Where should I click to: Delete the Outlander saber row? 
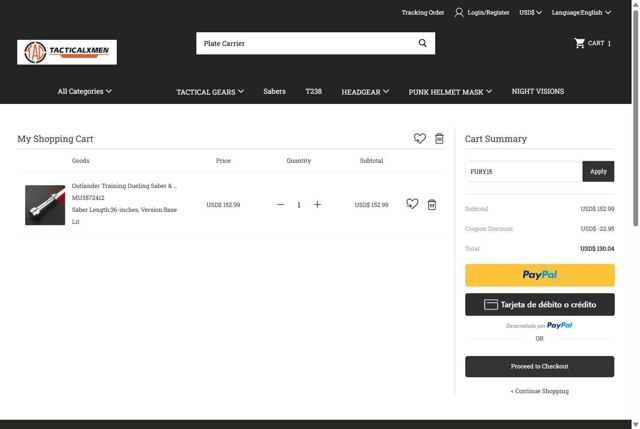click(x=432, y=204)
